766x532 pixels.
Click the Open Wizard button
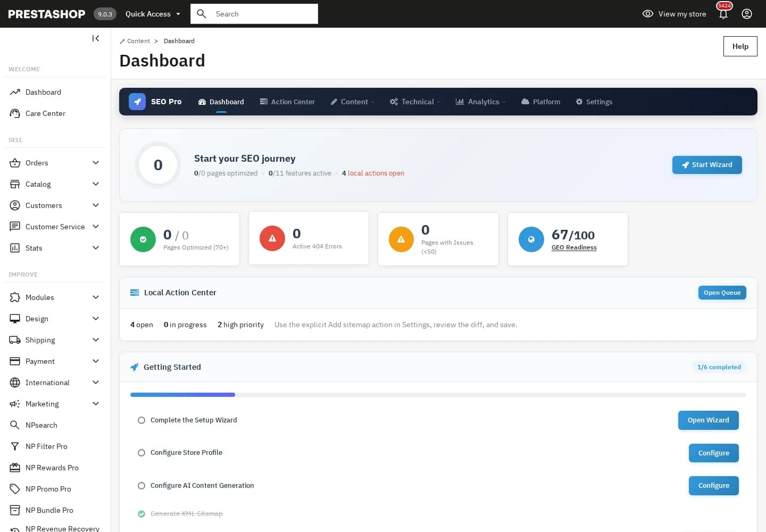[x=709, y=420]
